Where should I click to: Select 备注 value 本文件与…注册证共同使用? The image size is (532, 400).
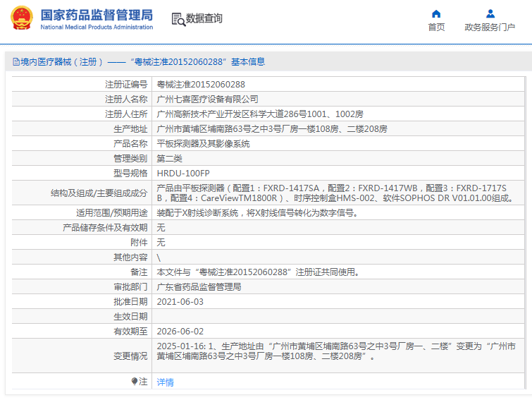click(259, 272)
